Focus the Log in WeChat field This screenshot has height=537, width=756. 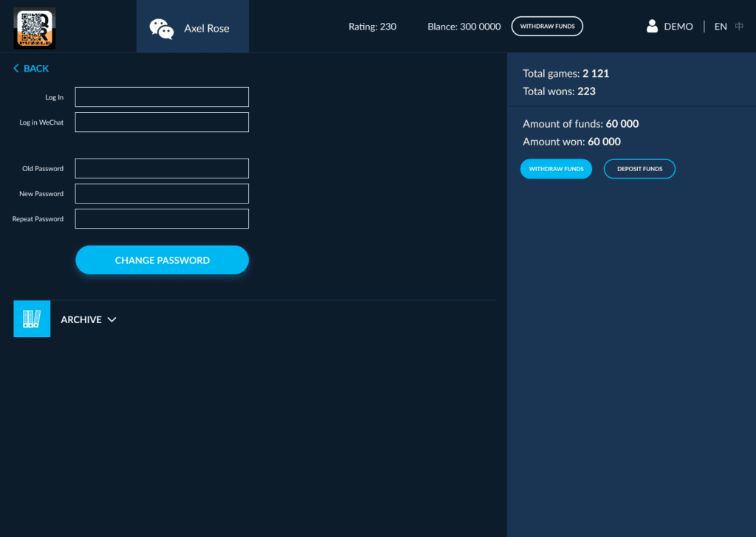pyautogui.click(x=162, y=122)
